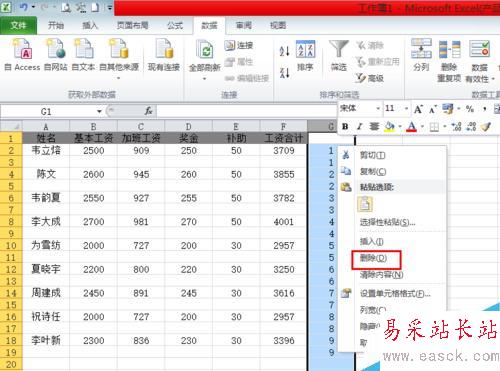The image size is (500, 371).
Task: Expand font color dropdown arrow
Action: tap(422, 127)
